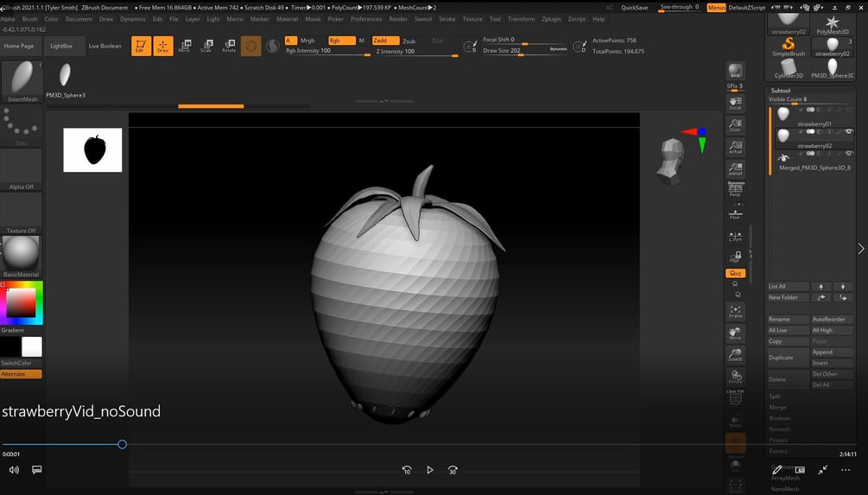Open video player more options ellipsis
The width and height of the screenshot is (868, 495).
click(x=846, y=470)
